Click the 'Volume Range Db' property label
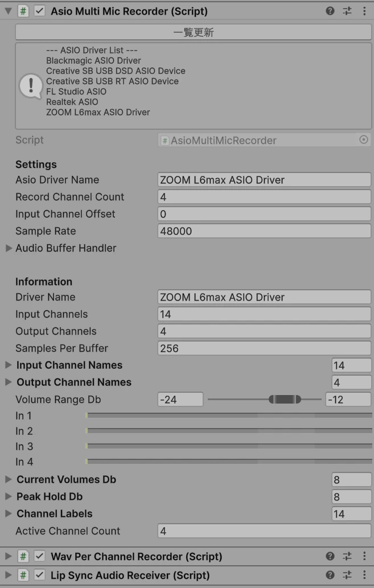 (x=58, y=400)
